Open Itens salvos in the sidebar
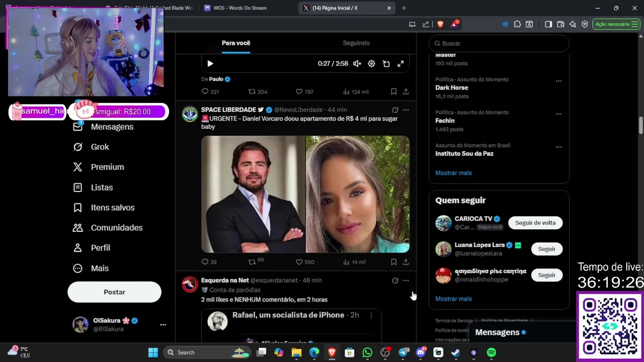The width and height of the screenshot is (644, 362). [104, 208]
